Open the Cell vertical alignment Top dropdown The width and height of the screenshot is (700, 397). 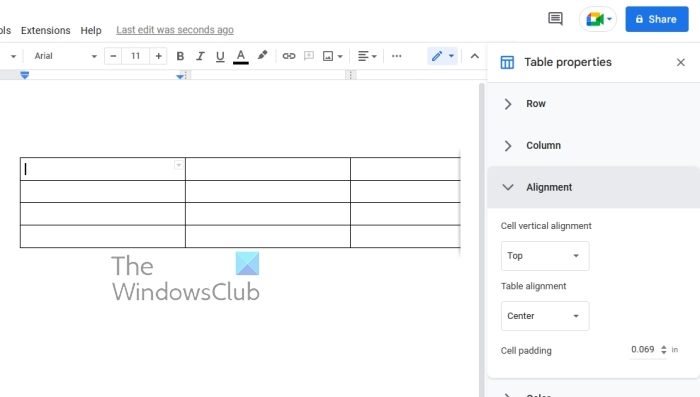click(545, 256)
